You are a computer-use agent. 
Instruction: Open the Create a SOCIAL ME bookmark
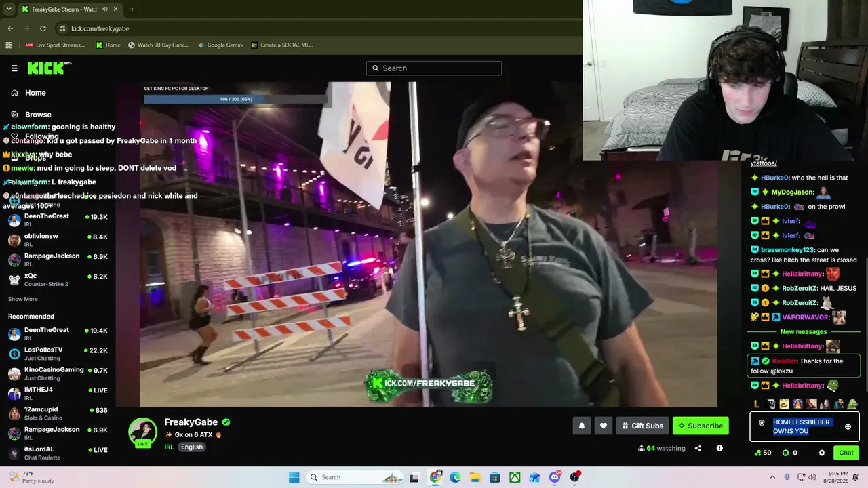(x=282, y=45)
